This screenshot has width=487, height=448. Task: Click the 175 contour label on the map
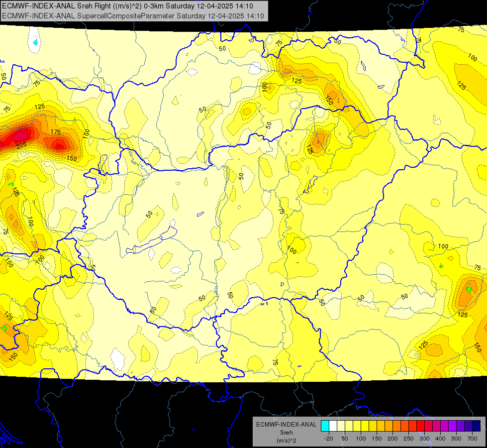pyautogui.click(x=56, y=132)
